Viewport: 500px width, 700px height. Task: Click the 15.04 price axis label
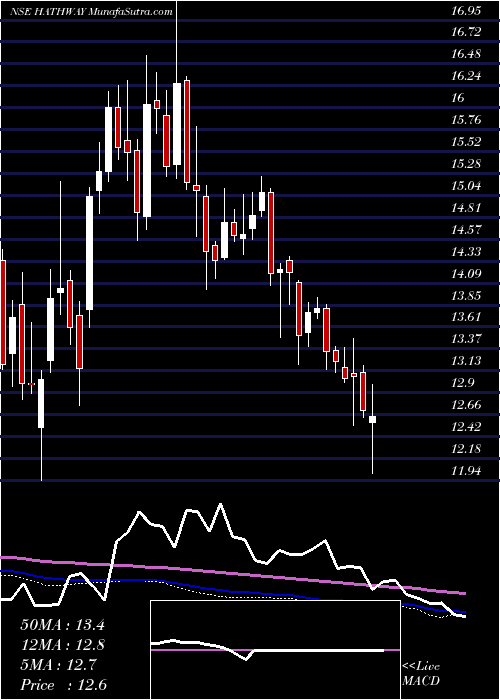467,186
